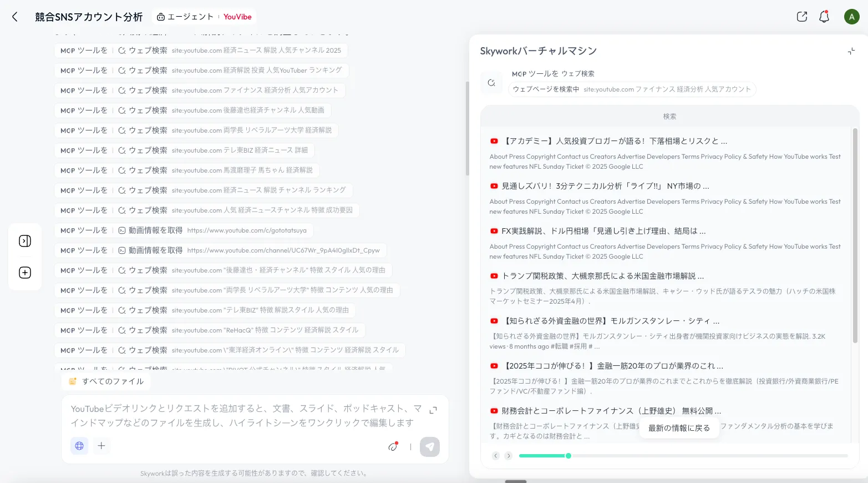The height and width of the screenshot is (483, 868).
Task: Click the send message button
Action: [x=429, y=446]
